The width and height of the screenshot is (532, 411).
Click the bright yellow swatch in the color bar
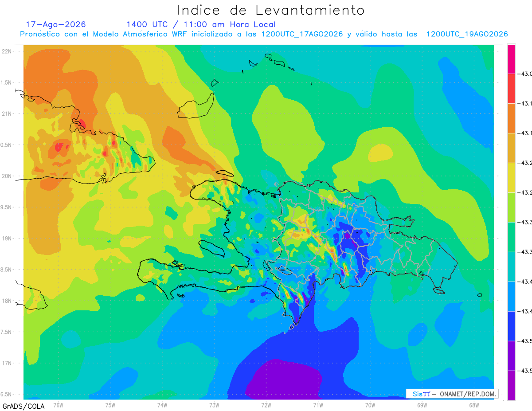(511, 177)
